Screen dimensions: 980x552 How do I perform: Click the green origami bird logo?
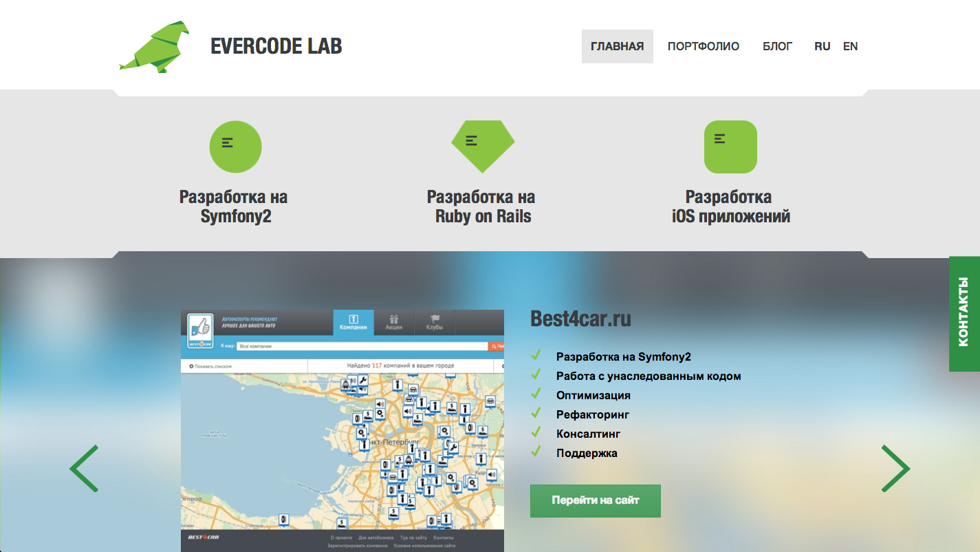point(154,47)
